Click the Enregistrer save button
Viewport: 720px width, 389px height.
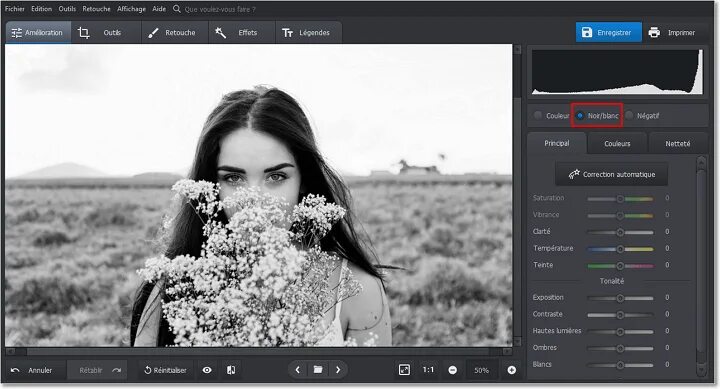(609, 33)
